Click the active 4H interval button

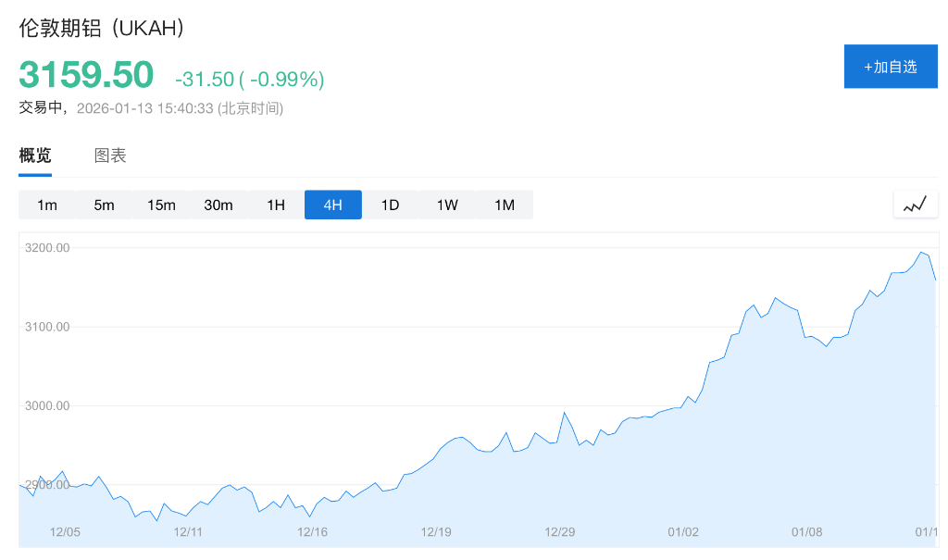[x=333, y=205]
